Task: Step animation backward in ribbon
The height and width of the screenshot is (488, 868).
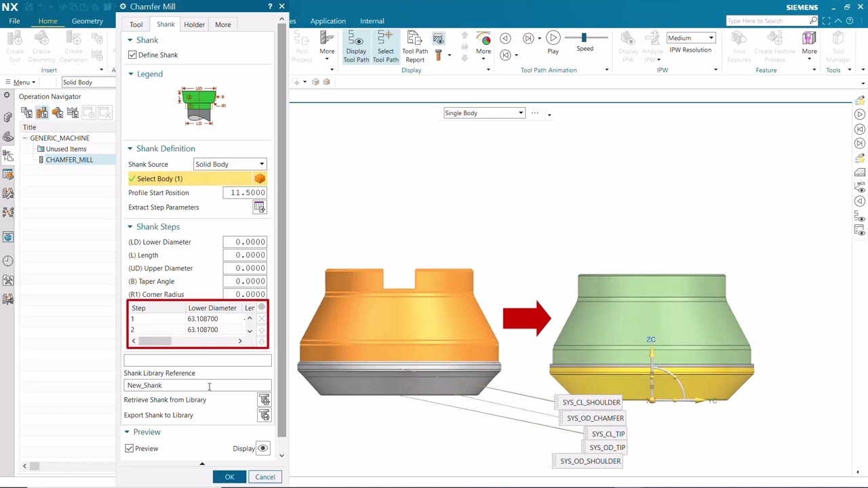Action: coord(505,39)
